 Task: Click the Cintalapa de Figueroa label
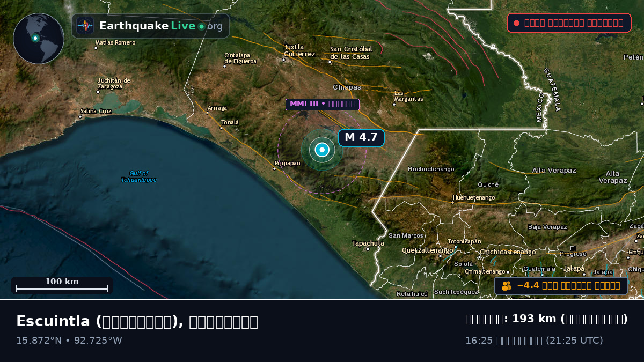point(240,58)
